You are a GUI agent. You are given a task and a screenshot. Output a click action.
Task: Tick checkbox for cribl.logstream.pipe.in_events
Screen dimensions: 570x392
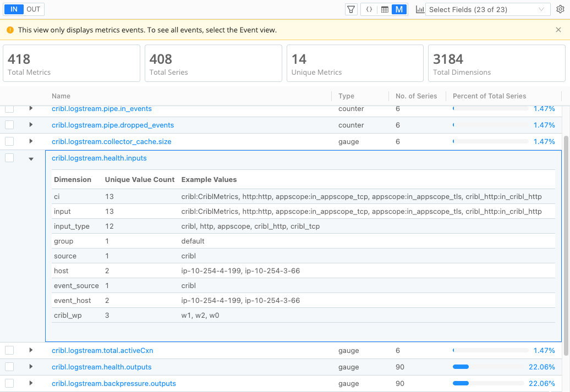click(9, 108)
